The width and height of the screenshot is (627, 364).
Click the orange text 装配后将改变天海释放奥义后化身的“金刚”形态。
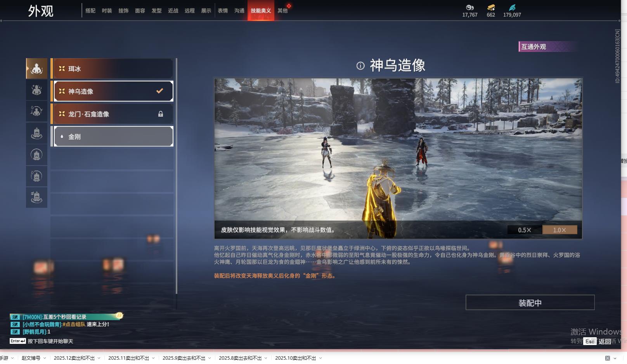click(x=275, y=276)
